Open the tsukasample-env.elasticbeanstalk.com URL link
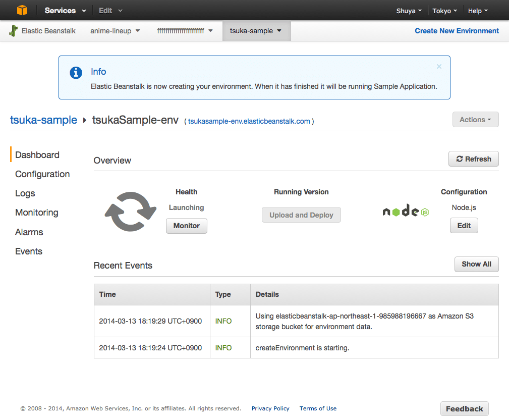 249,121
